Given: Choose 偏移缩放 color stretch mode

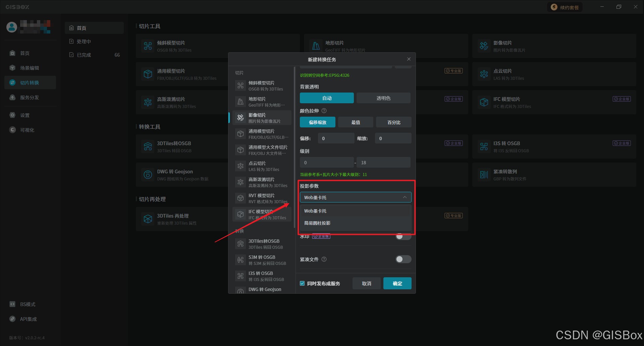Looking at the screenshot, I should click(x=318, y=122).
